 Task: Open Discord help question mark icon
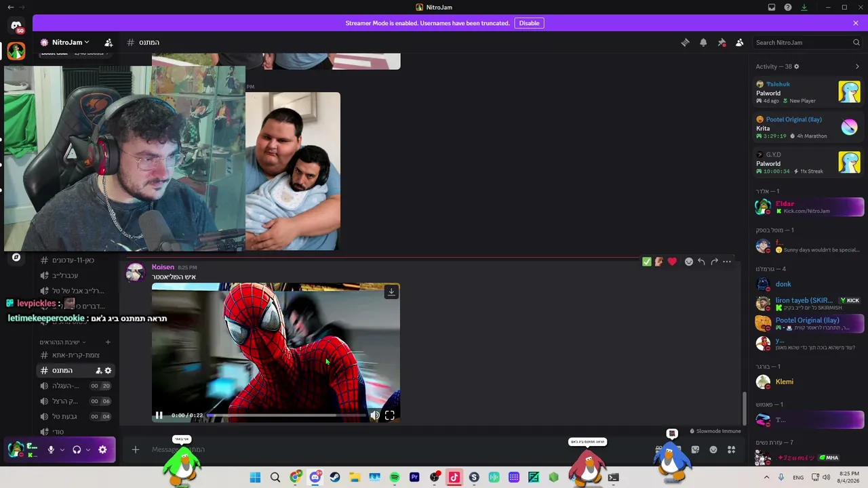(x=788, y=7)
